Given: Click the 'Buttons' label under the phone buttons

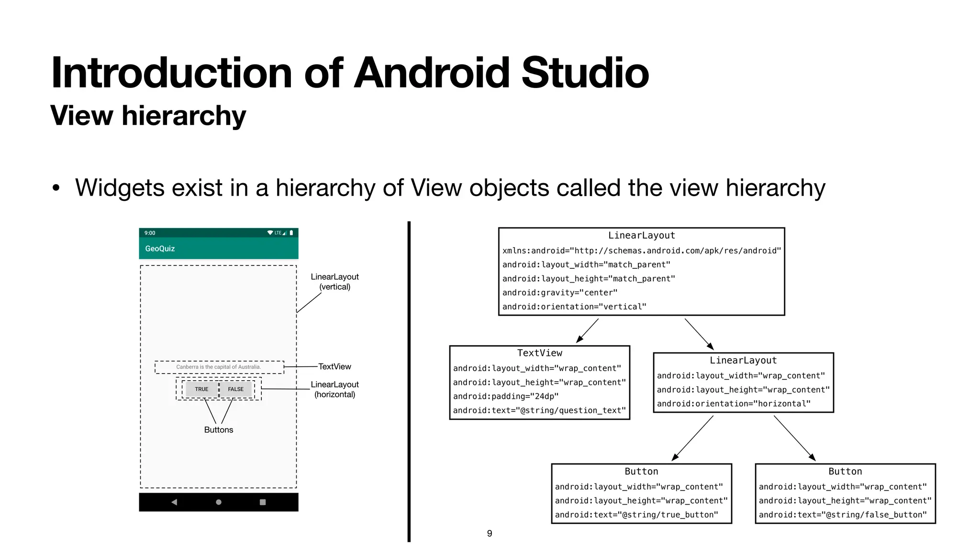Looking at the screenshot, I should (x=219, y=430).
